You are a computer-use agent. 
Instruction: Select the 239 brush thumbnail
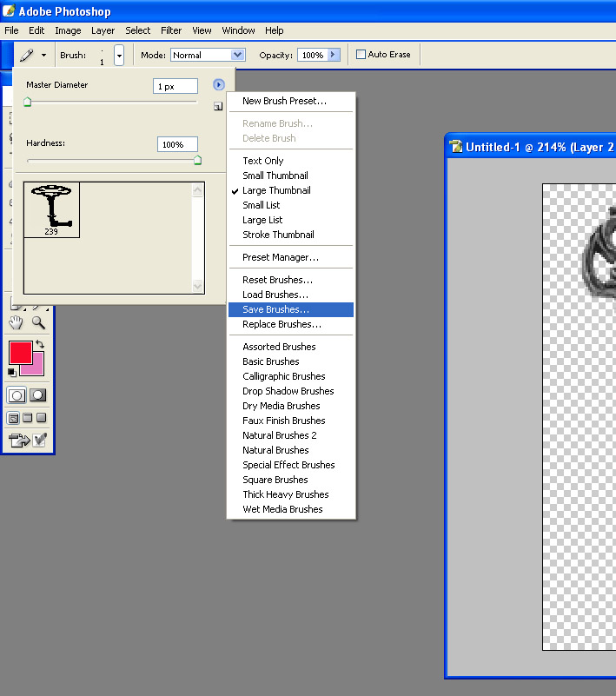51,209
